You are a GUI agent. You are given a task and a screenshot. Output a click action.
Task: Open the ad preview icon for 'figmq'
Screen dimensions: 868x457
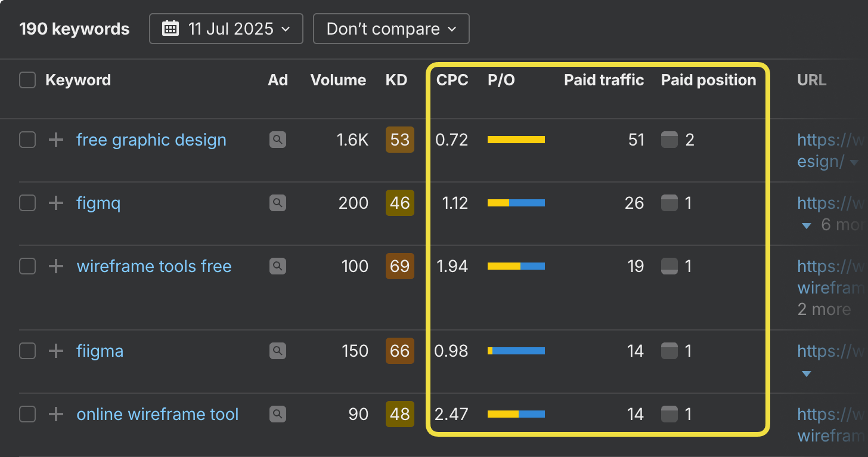277,203
